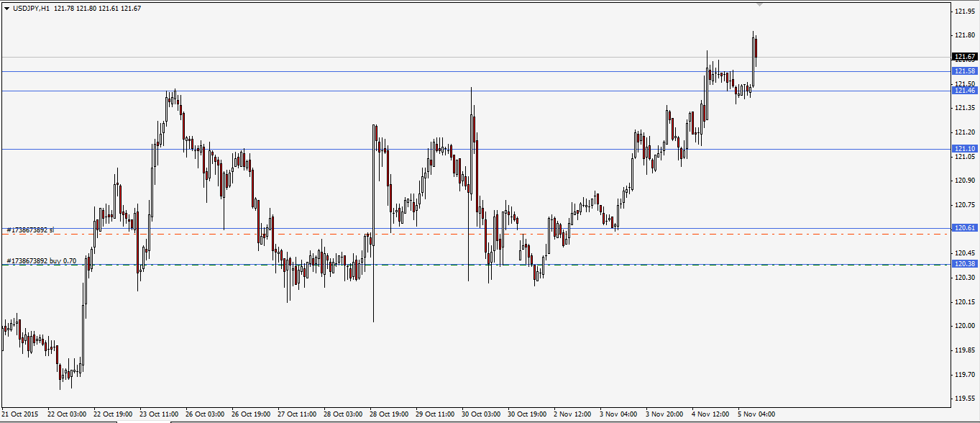Click 121.95 on the price scale

[x=965, y=11]
